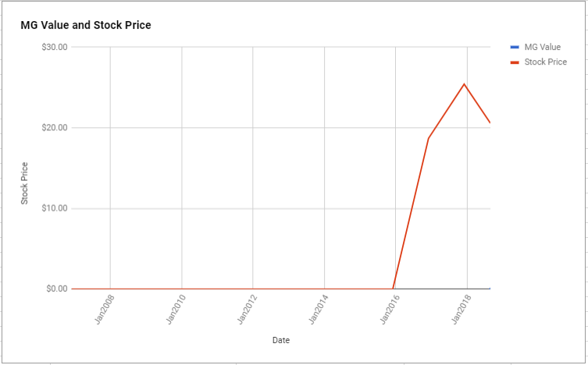This screenshot has height=365, width=588.
Task: Click the red line's peak near Jan2018
Action: coord(465,84)
